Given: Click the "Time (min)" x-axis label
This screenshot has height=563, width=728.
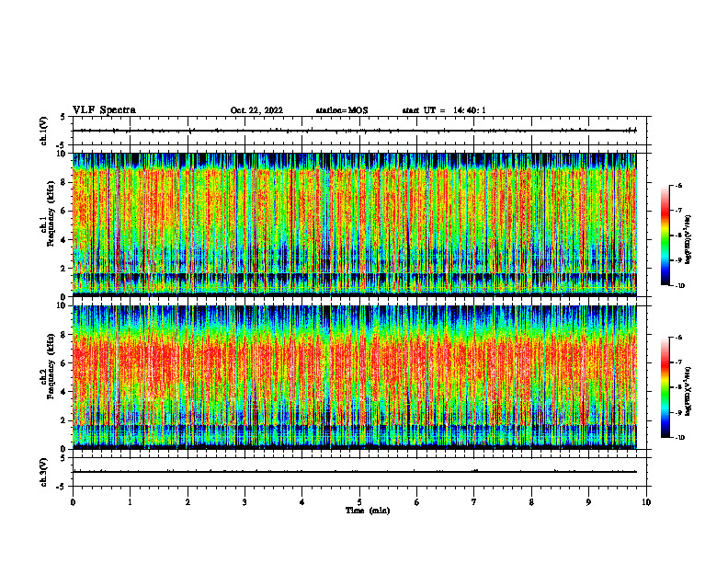Looking at the screenshot, I should tap(368, 511).
